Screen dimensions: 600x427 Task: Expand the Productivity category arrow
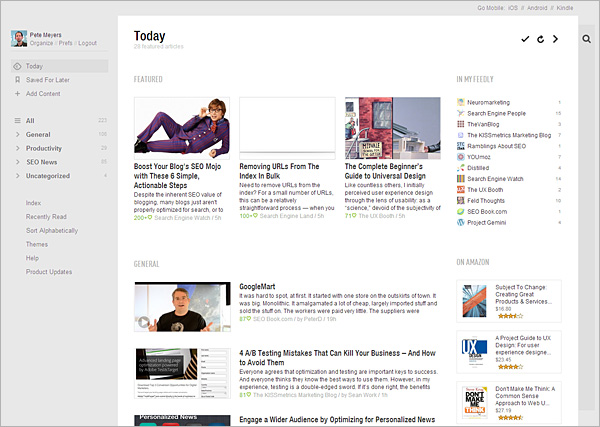pos(17,148)
